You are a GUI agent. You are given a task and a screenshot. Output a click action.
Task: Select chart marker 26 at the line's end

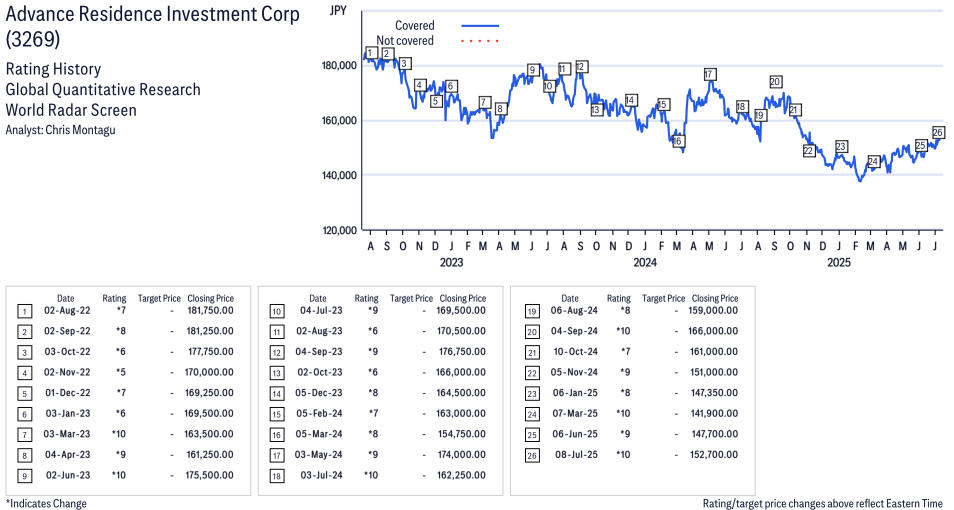[938, 133]
